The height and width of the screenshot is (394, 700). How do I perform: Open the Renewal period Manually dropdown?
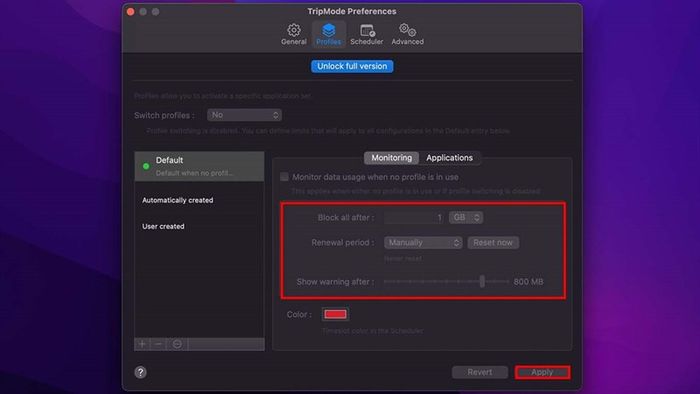(423, 242)
